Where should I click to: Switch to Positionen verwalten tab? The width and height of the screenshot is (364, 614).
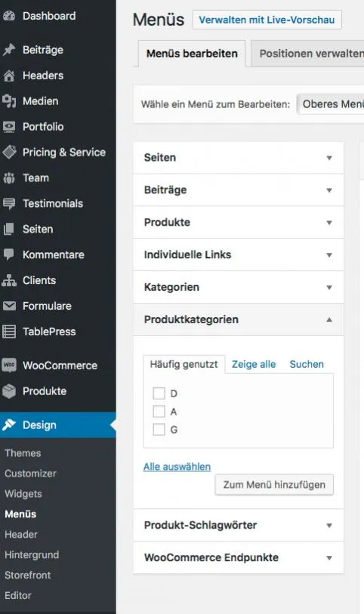pyautogui.click(x=307, y=54)
